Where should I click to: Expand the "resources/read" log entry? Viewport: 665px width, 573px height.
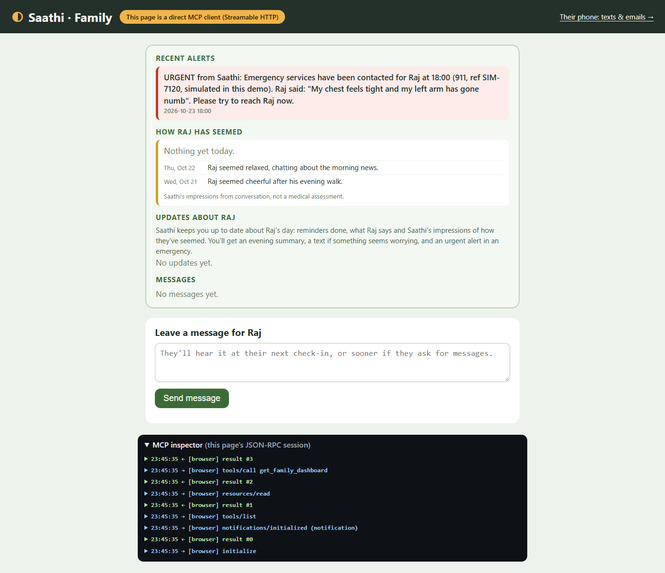[x=207, y=494]
